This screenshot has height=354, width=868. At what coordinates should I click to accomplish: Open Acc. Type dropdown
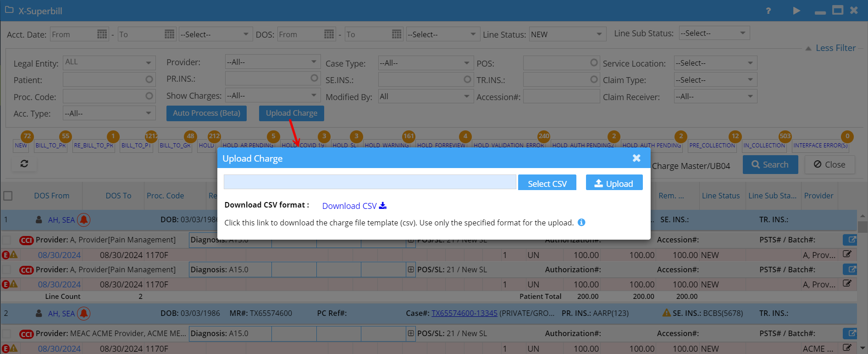[109, 113]
